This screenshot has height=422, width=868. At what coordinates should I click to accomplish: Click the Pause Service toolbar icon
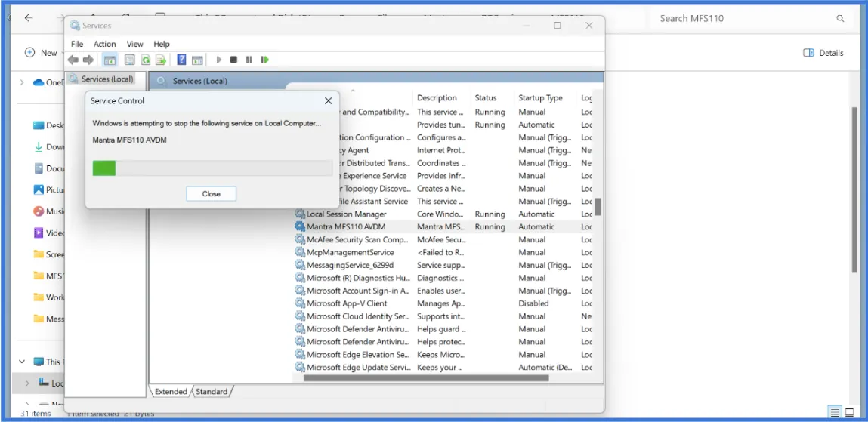point(249,59)
